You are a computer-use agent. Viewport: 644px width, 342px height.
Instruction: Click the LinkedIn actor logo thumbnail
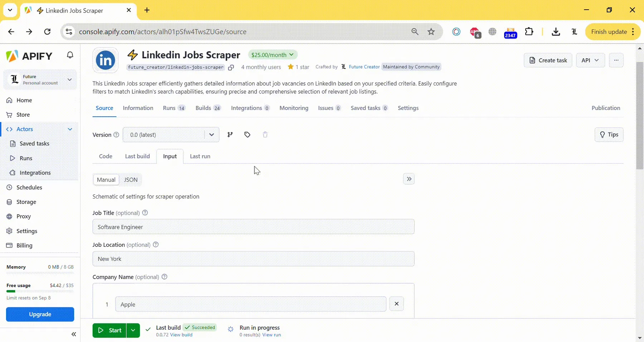click(x=105, y=60)
